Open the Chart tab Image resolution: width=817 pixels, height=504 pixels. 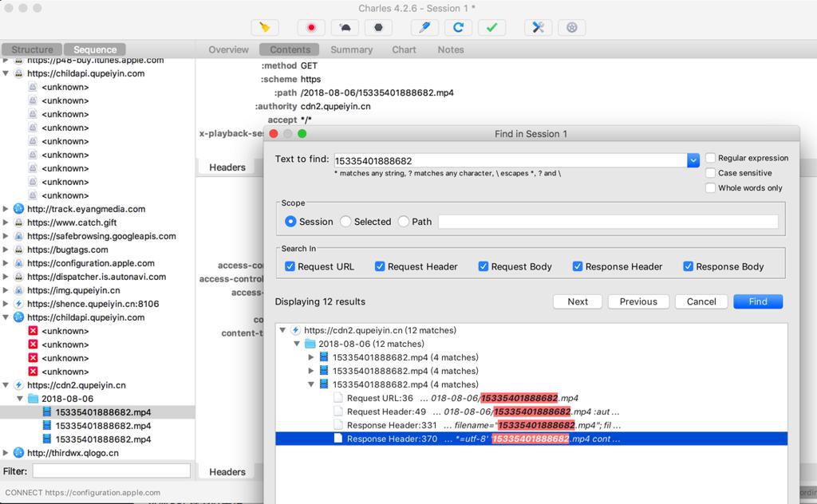coord(404,49)
